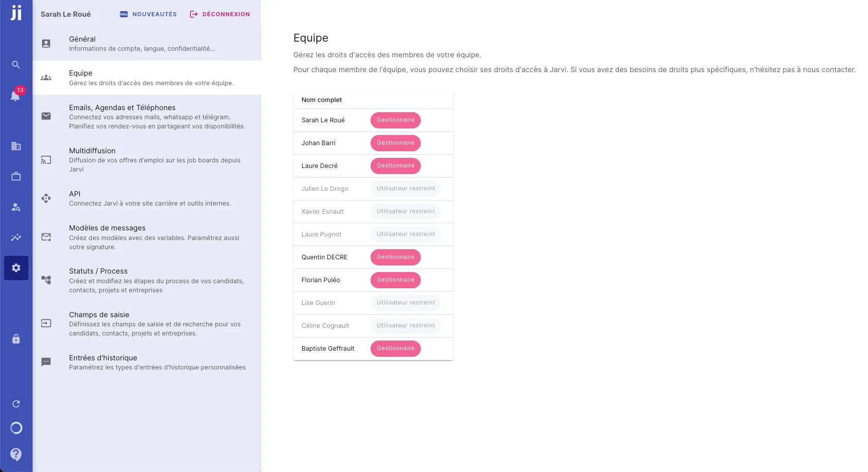Image resolution: width=868 pixels, height=472 pixels.
Task: Toggle Lise Guerin's restricted user status
Action: click(x=405, y=302)
